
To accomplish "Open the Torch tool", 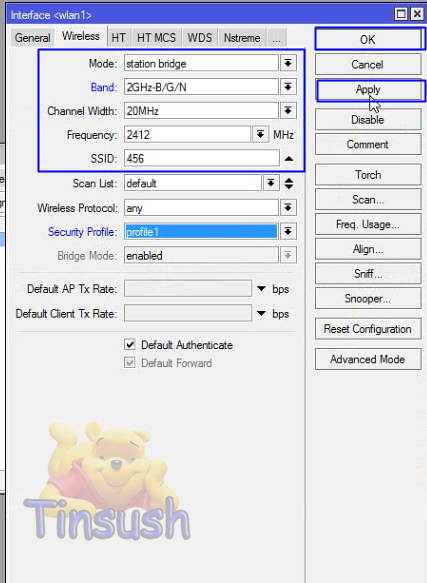I will point(368,175).
